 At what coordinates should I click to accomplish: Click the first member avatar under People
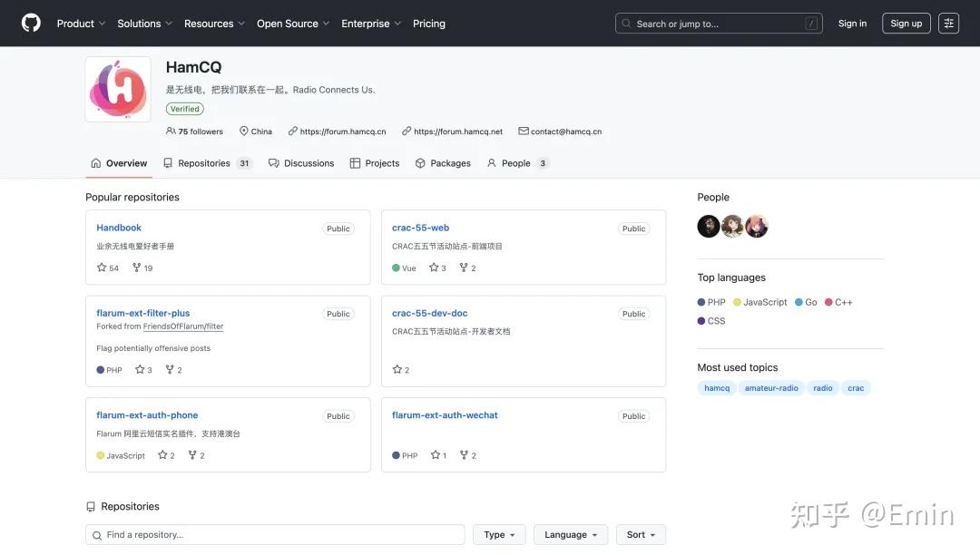click(x=709, y=227)
